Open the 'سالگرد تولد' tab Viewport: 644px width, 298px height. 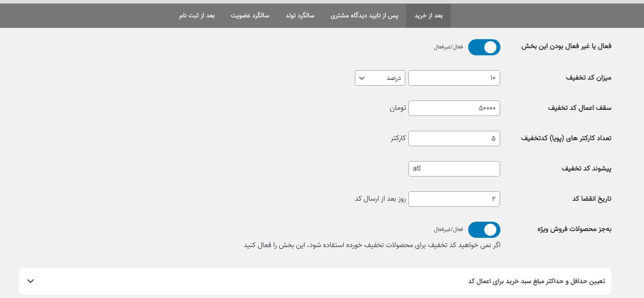coord(300,16)
